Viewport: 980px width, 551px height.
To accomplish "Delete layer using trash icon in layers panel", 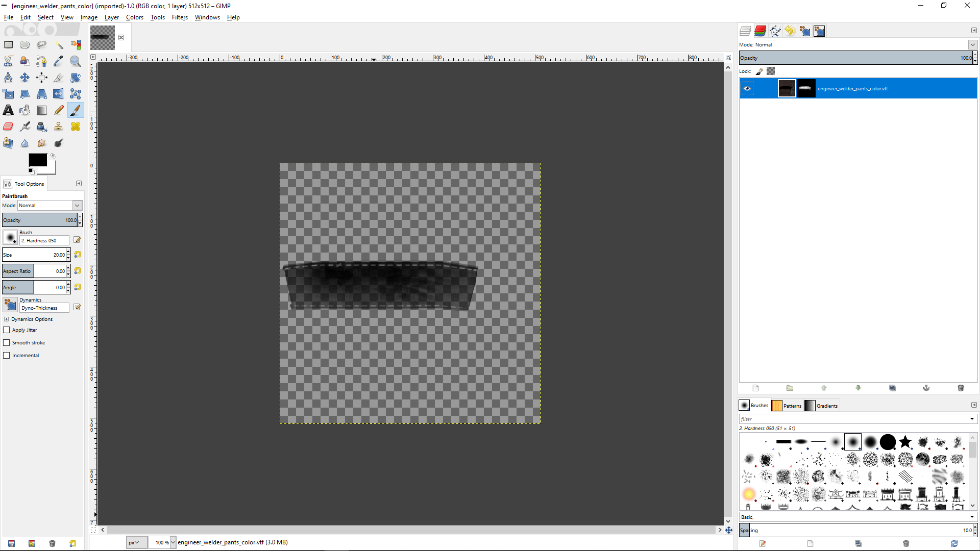I will click(961, 388).
